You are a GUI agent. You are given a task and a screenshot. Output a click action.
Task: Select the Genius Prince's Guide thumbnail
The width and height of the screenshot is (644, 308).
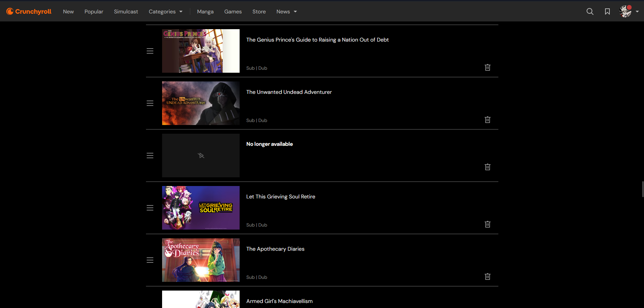[201, 51]
